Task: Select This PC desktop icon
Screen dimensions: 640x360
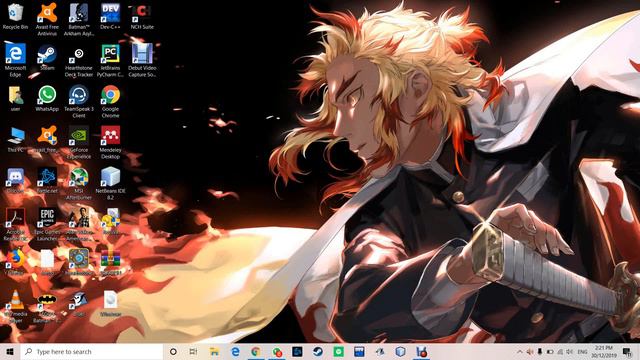Action: [15, 140]
